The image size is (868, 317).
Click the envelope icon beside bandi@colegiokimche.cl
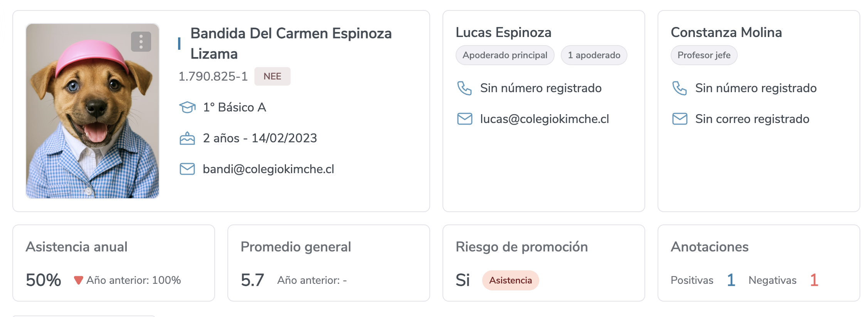(187, 169)
